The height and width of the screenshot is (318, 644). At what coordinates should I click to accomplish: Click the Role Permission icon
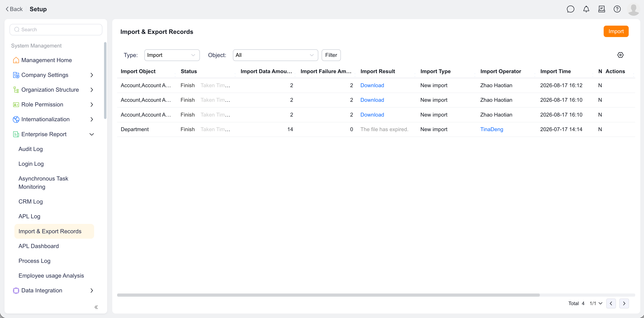click(x=16, y=104)
